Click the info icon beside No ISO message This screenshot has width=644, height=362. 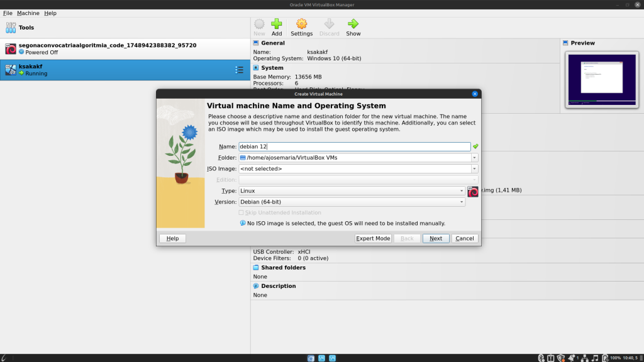pyautogui.click(x=243, y=223)
